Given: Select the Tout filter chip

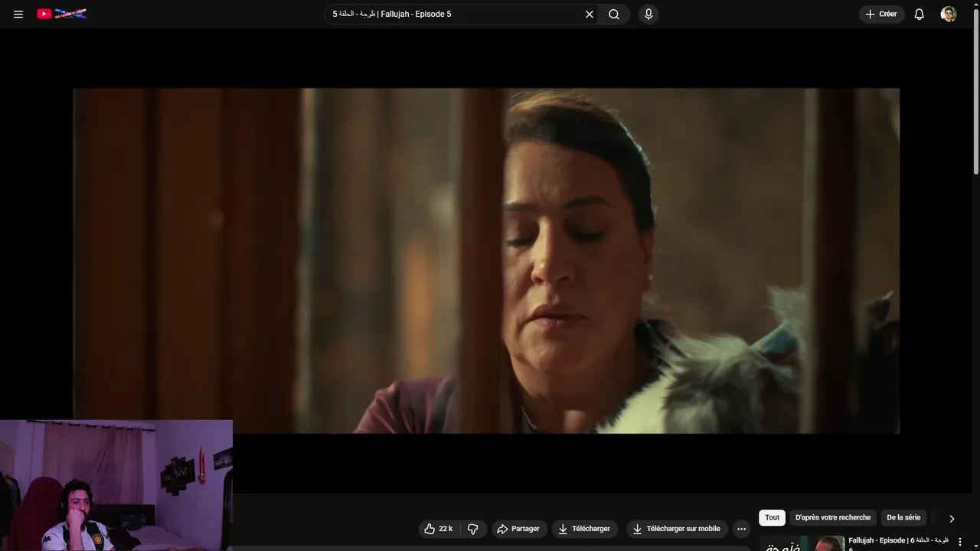Looking at the screenshot, I should (772, 518).
